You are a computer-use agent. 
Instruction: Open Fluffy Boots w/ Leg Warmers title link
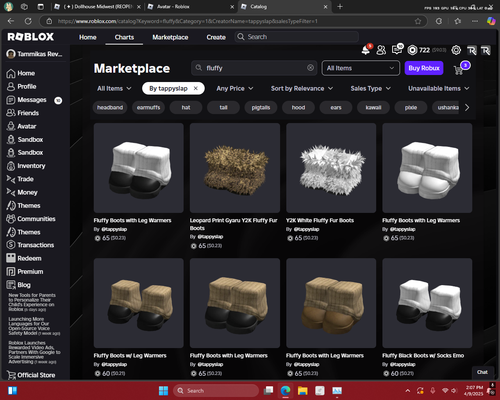point(130,356)
